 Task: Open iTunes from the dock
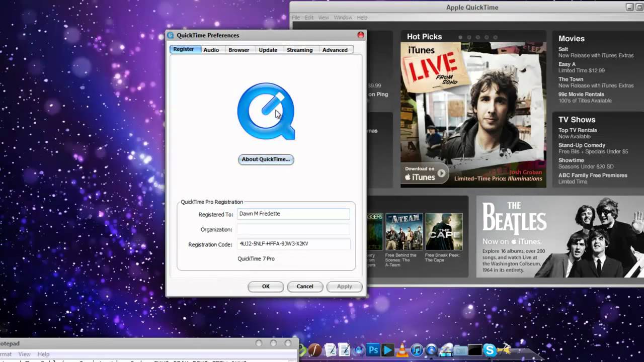417,350
